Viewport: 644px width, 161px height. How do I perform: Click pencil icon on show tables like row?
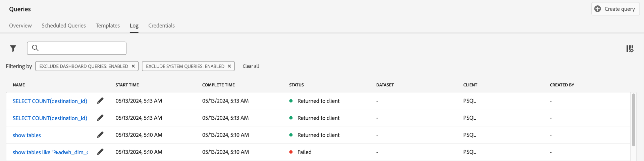(100, 152)
